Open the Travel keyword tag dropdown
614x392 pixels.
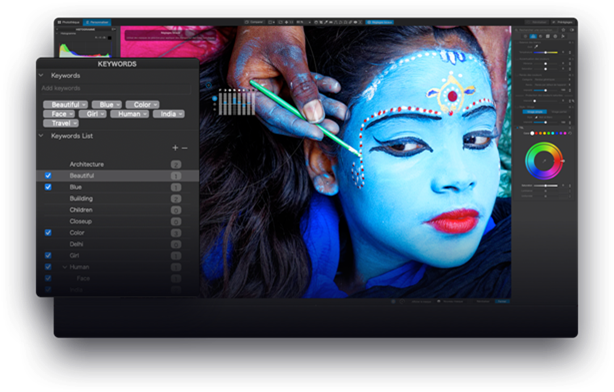click(75, 123)
